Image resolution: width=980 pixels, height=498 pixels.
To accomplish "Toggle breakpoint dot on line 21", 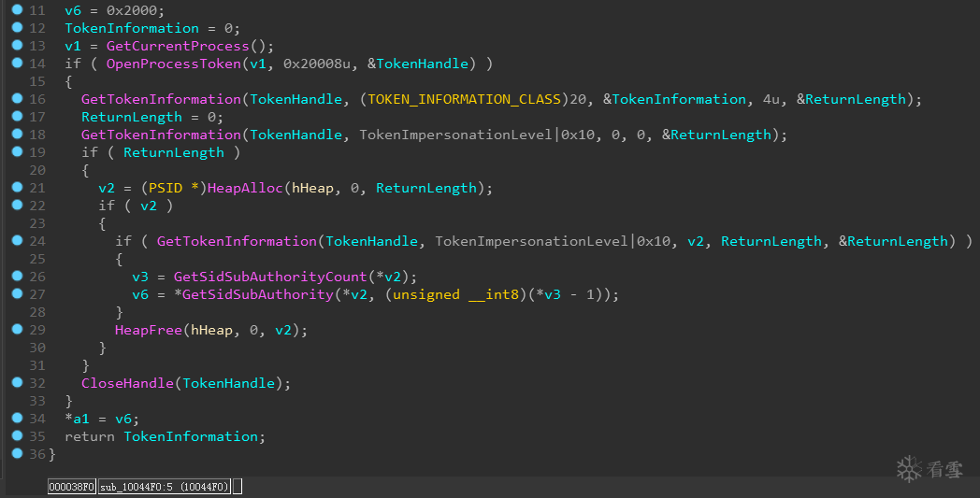I will click(18, 187).
